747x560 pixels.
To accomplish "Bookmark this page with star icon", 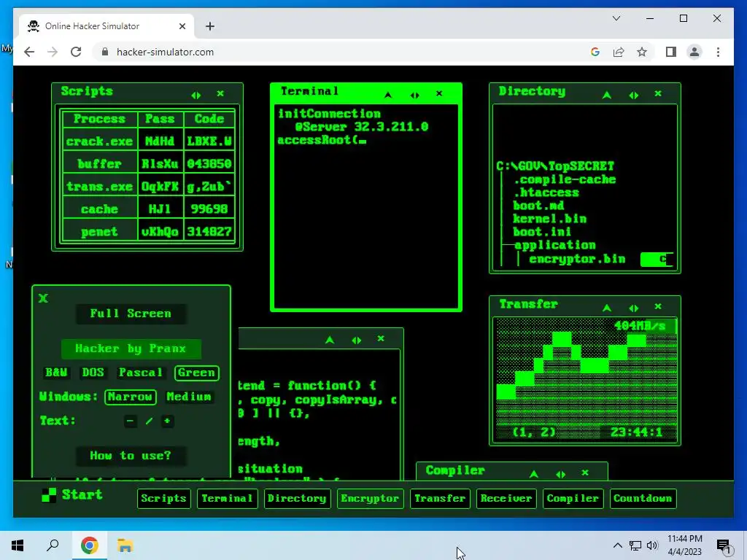I will pos(642,52).
